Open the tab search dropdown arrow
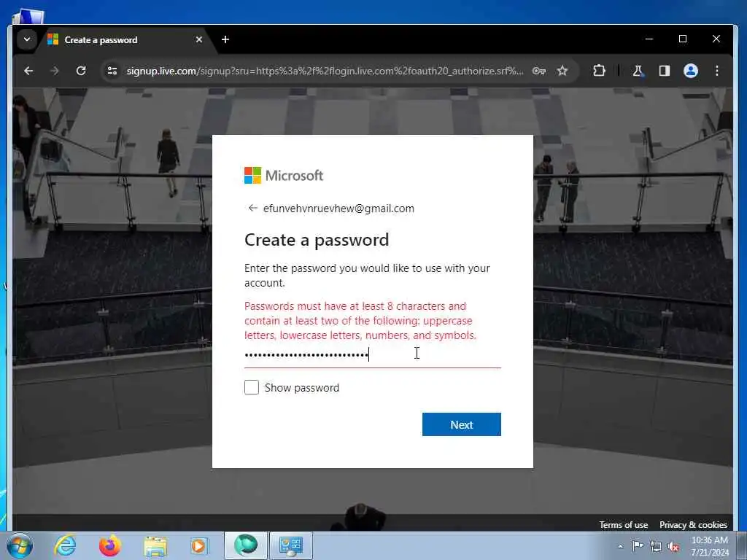This screenshot has width=747, height=560. 27,39
